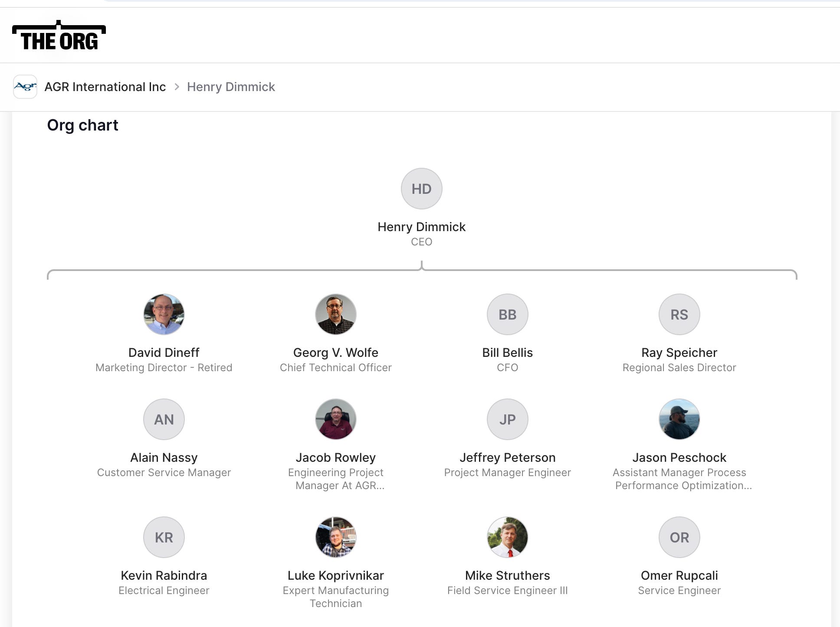Click the RS avatar for Ray Speicher
The image size is (840, 627).
pos(679,314)
